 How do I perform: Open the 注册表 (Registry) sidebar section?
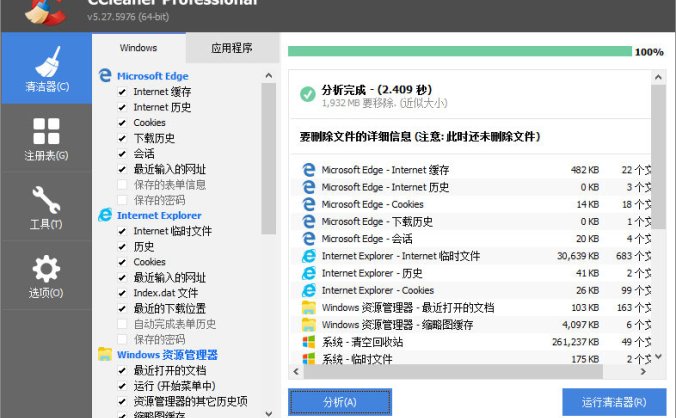click(46, 137)
